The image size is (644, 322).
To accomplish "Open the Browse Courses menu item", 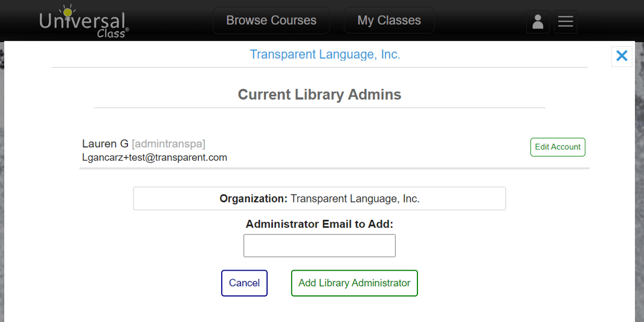I will coord(271,21).
